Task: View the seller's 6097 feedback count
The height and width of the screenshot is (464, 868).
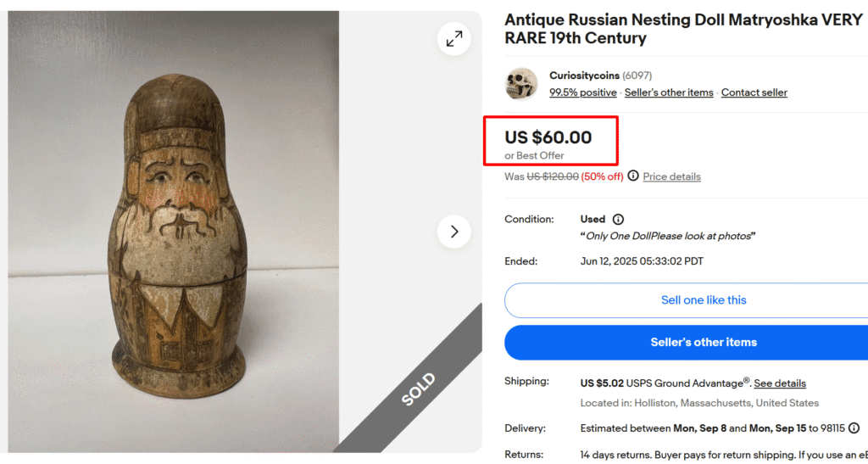Action: [x=637, y=75]
